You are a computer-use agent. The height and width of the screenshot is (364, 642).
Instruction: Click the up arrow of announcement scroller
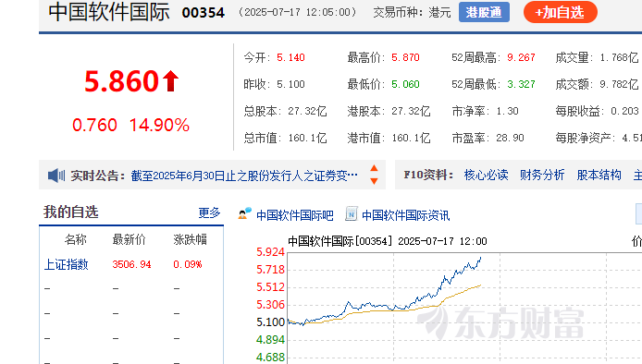[x=374, y=168]
